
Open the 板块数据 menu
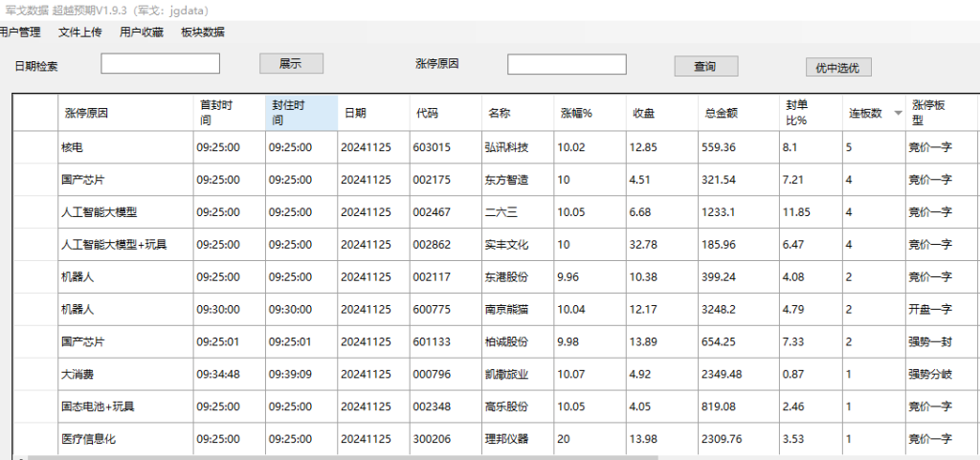tap(203, 33)
